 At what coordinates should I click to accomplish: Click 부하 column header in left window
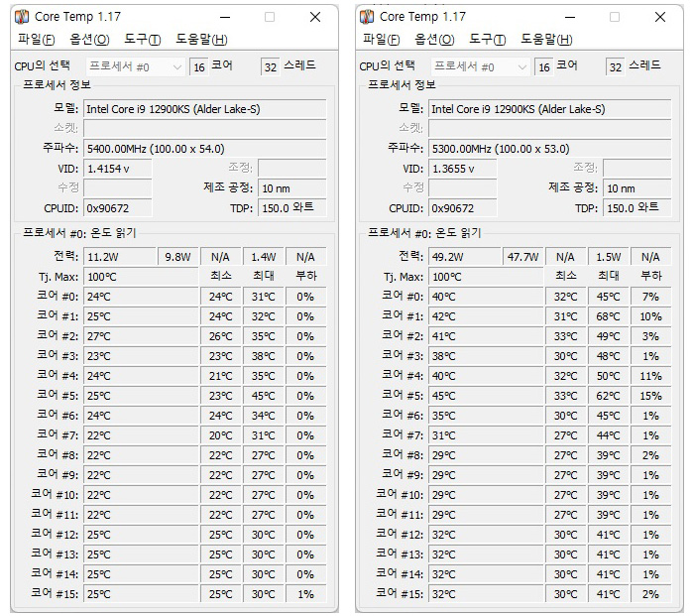pyautogui.click(x=305, y=276)
